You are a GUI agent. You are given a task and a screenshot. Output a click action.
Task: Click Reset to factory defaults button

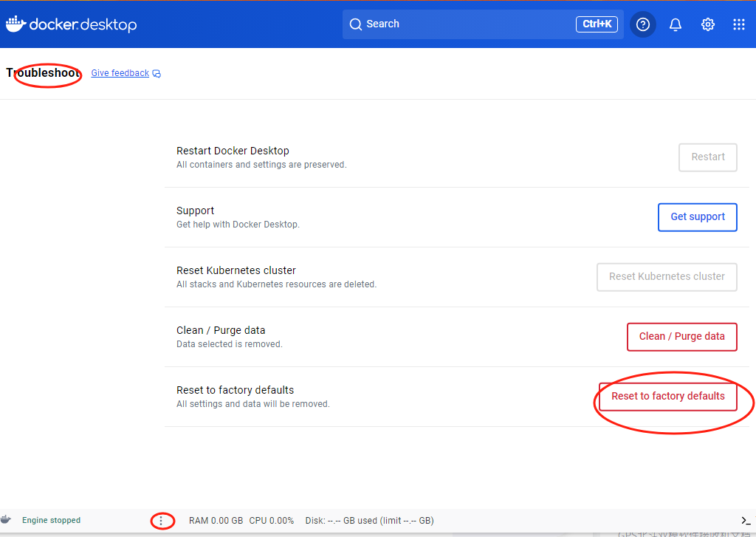[x=667, y=397]
